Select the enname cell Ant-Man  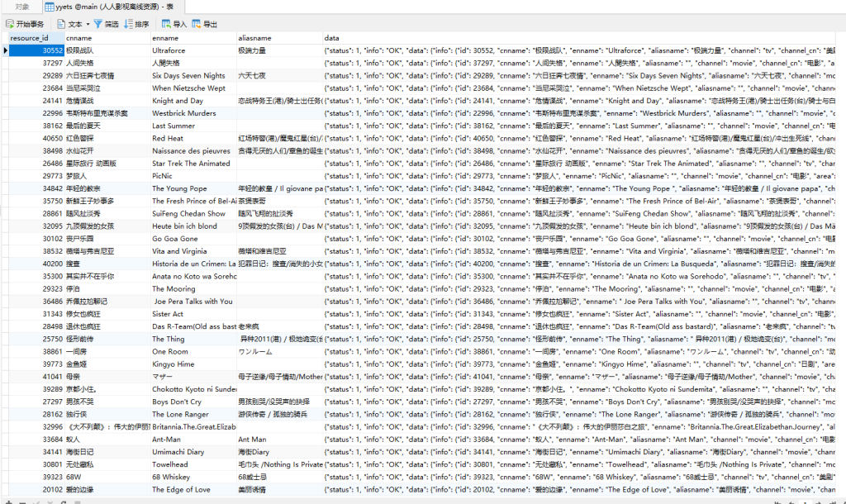193,440
